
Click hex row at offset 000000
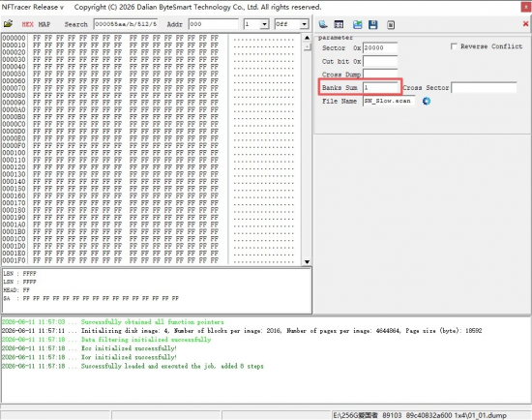(x=148, y=38)
